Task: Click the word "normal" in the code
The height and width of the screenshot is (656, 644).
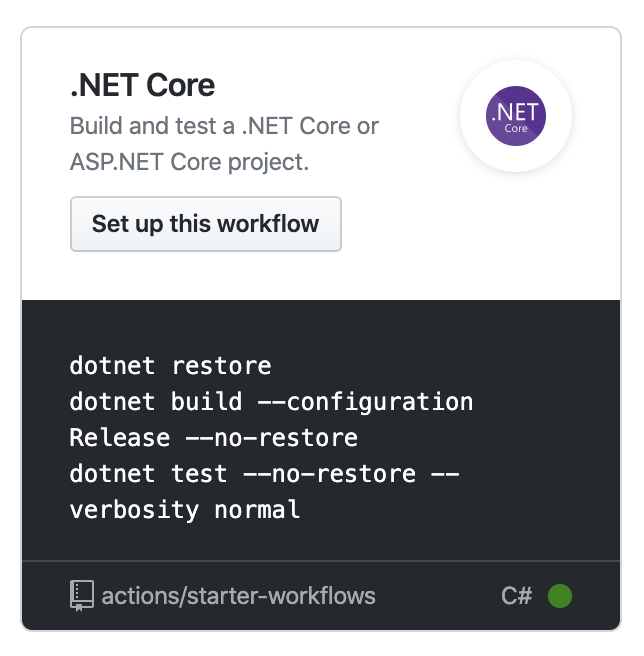Action: point(257,510)
